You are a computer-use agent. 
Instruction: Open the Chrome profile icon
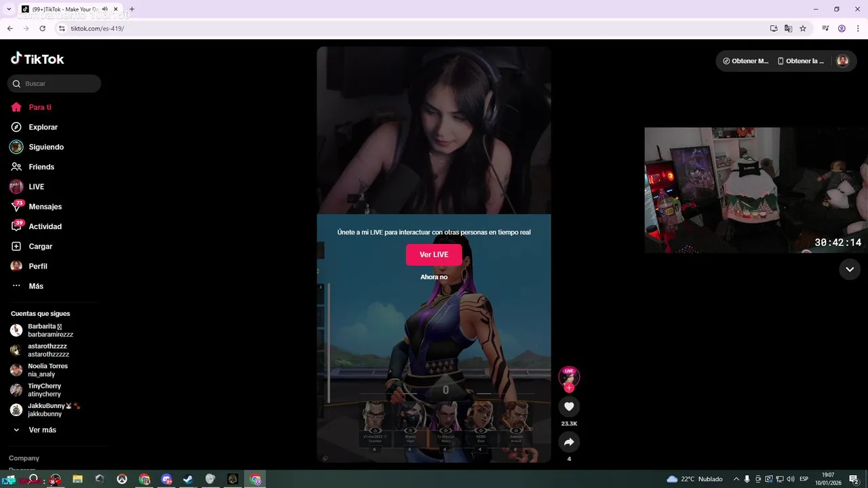842,28
